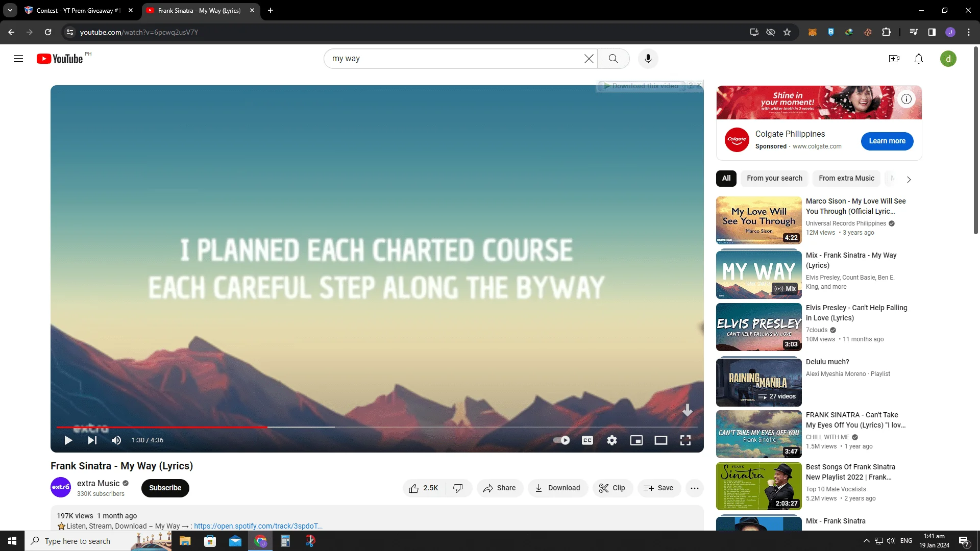Open the YouTube guide hamburger menu
Viewport: 980px width, 551px height.
pyautogui.click(x=18, y=59)
